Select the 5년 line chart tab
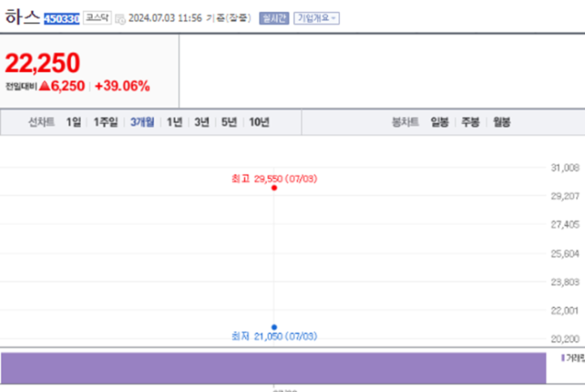The width and height of the screenshot is (585, 392). pyautogui.click(x=229, y=122)
